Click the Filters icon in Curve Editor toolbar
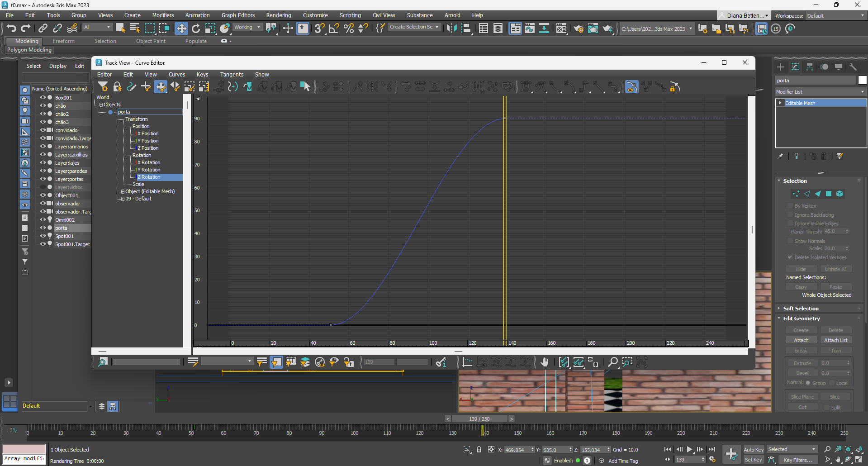 pyautogui.click(x=103, y=87)
